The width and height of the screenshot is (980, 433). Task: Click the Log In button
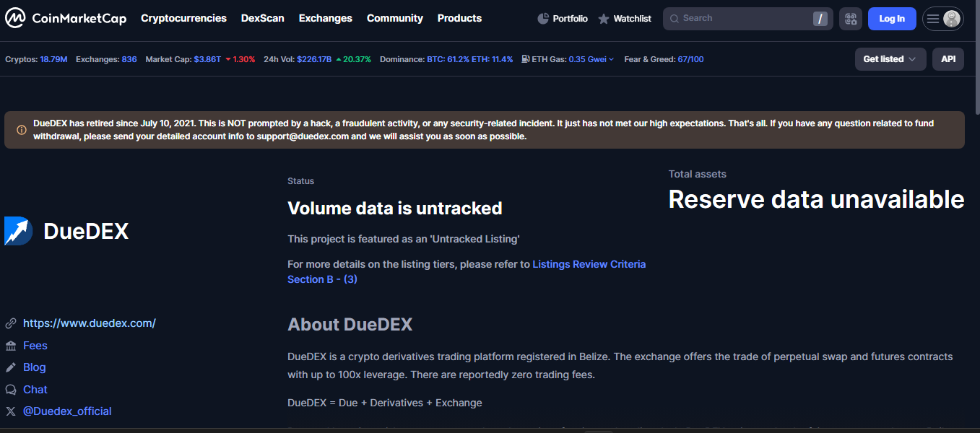[892, 19]
